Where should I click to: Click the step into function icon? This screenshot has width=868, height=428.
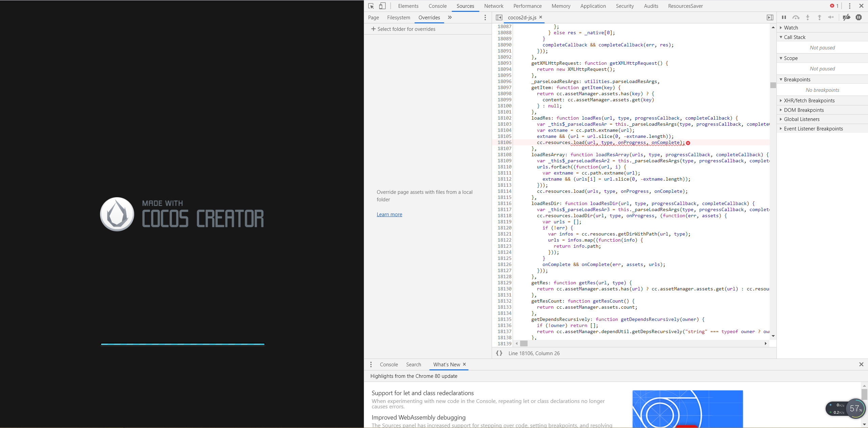click(808, 17)
